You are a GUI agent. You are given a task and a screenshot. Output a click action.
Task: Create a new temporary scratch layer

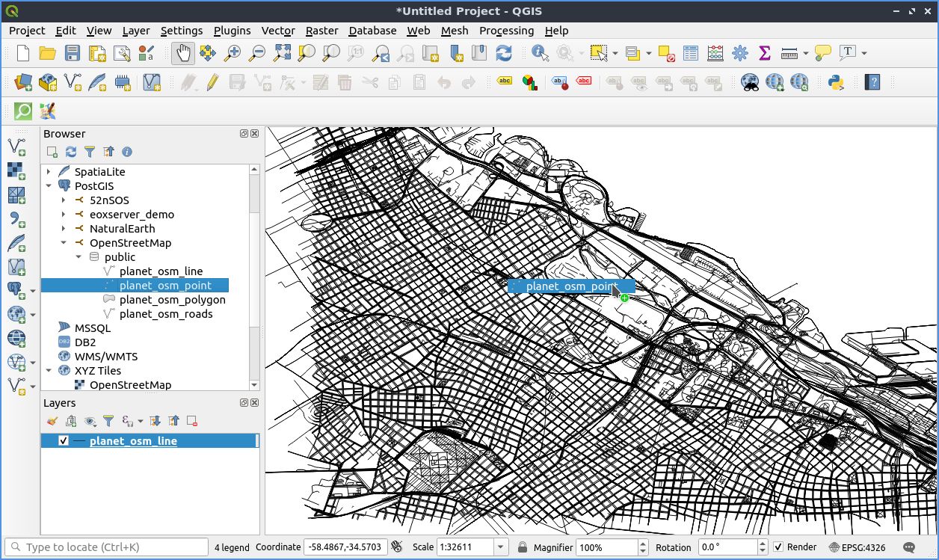122,81
